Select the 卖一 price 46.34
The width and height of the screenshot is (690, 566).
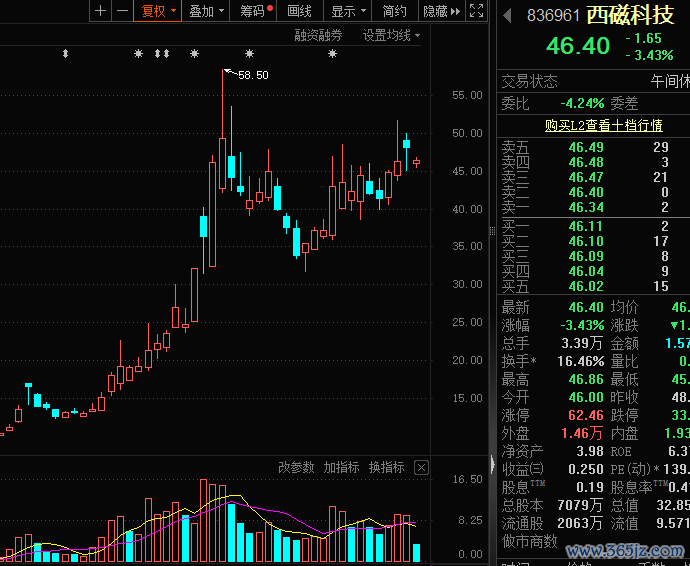point(586,207)
